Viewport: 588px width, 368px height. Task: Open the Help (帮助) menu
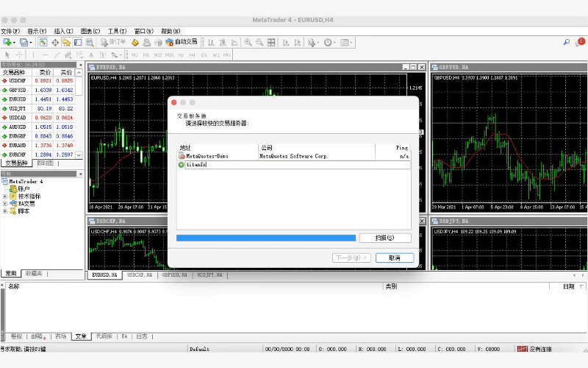(x=171, y=31)
